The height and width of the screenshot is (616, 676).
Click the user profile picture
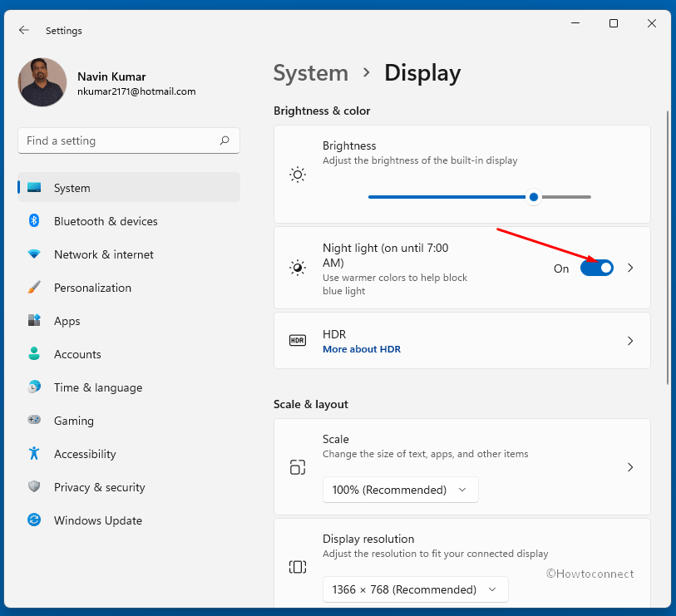(42, 82)
